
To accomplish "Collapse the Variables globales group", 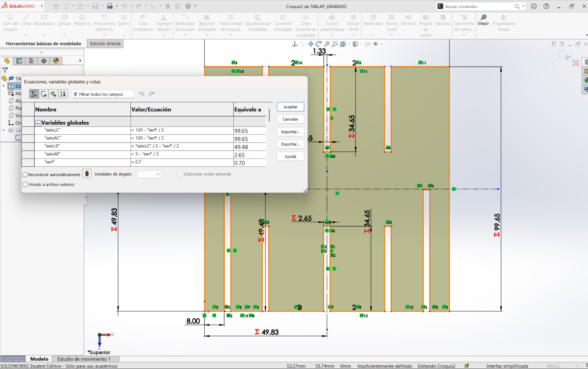I will click(x=38, y=123).
